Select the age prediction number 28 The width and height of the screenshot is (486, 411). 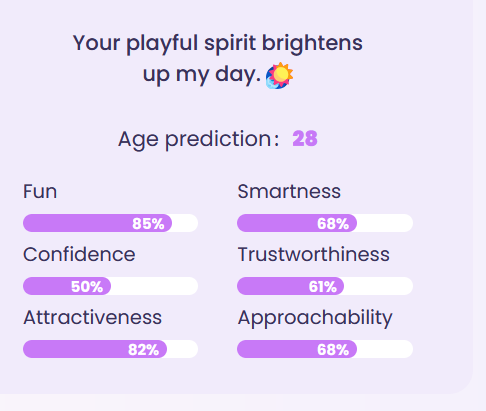(x=305, y=139)
